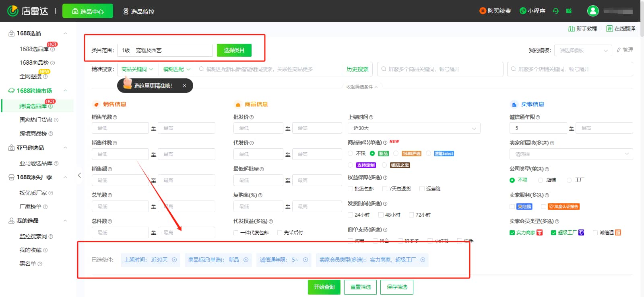Screen dimensions: 644x297
Task: Select 支持定制 radio option
Action: (350, 165)
